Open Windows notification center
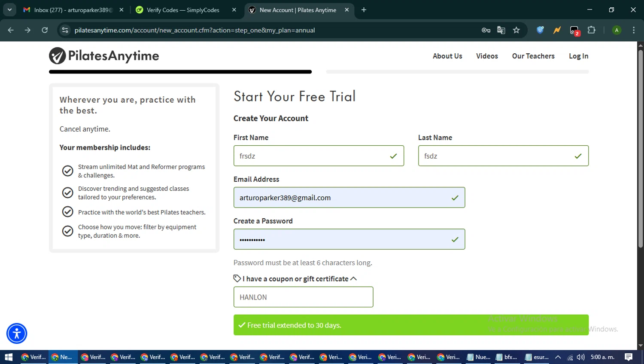The image size is (644, 364). click(x=629, y=357)
